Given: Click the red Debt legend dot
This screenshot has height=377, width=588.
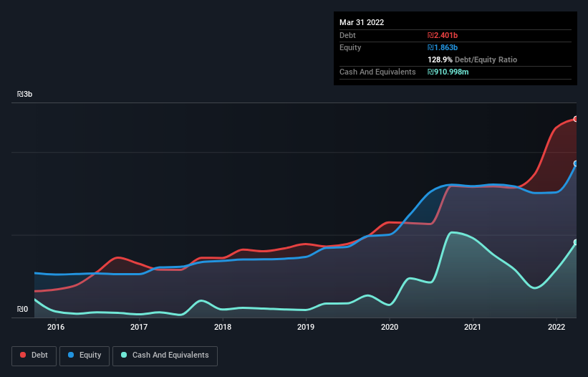Looking at the screenshot, I should (x=23, y=355).
